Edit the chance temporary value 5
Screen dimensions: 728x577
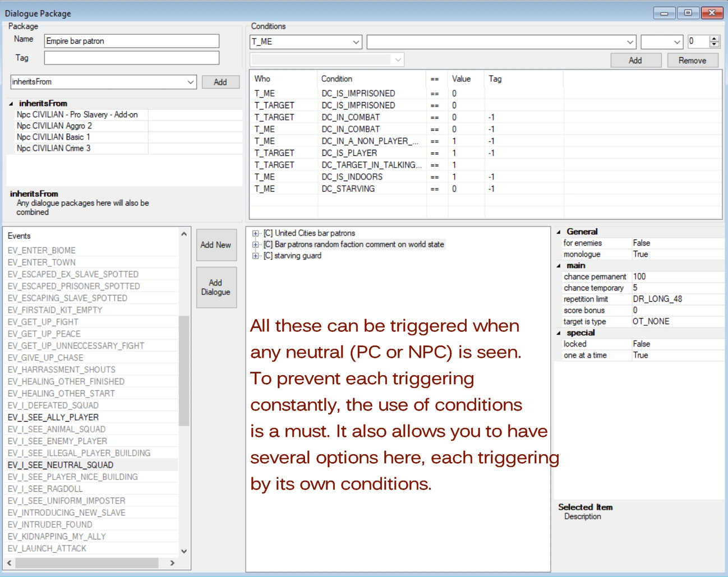pyautogui.click(x=677, y=288)
